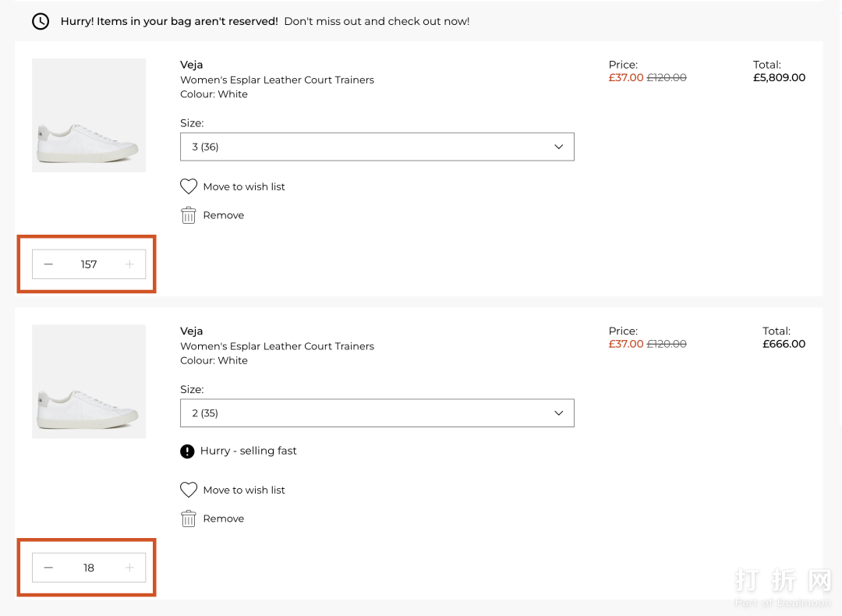842x616 pixels.
Task: Click exclamation icon next to selling fast
Action: point(187,451)
